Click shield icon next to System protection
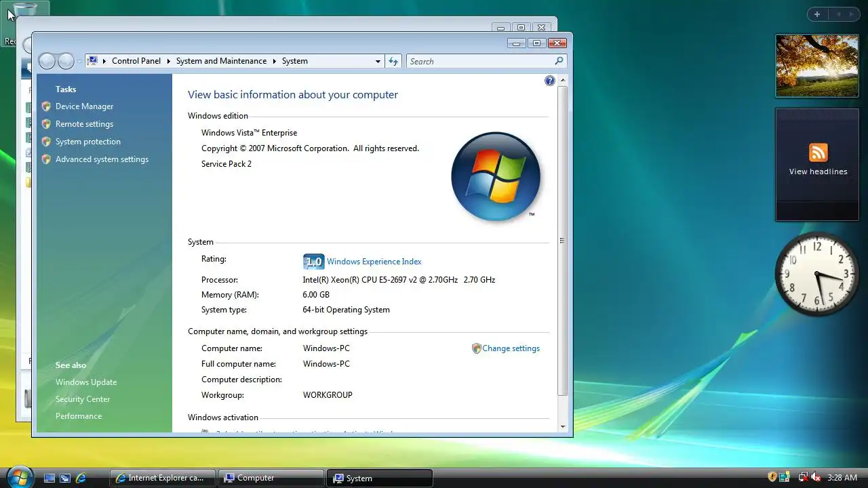The height and width of the screenshot is (488, 868). [x=46, y=142]
